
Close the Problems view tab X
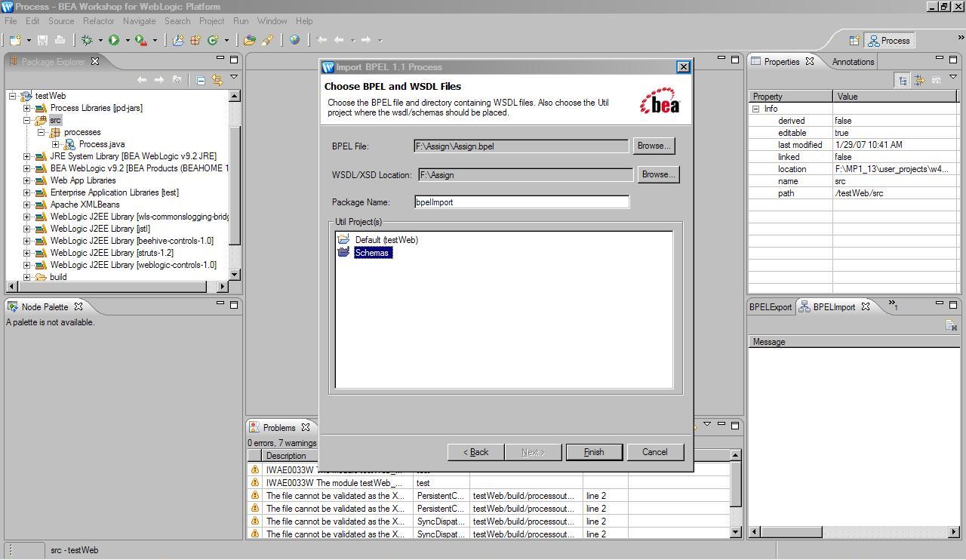pyautogui.click(x=306, y=427)
